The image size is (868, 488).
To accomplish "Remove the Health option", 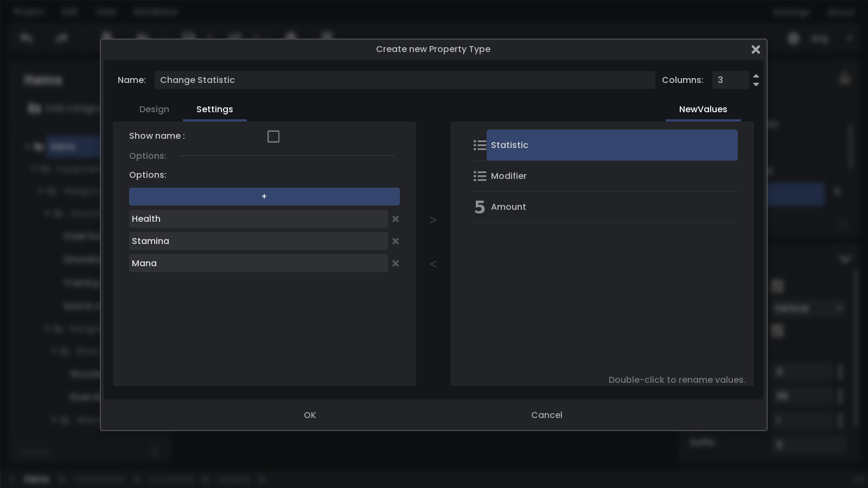I will (x=395, y=219).
